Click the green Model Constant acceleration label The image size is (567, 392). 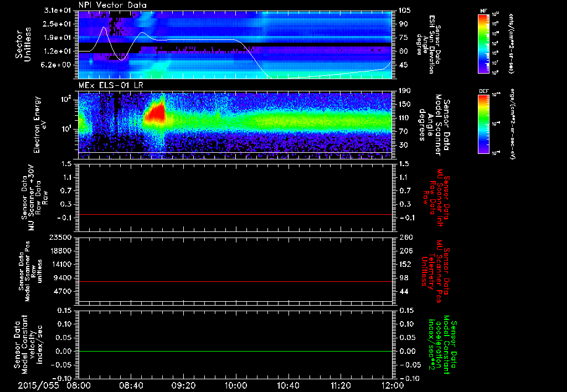442,345
